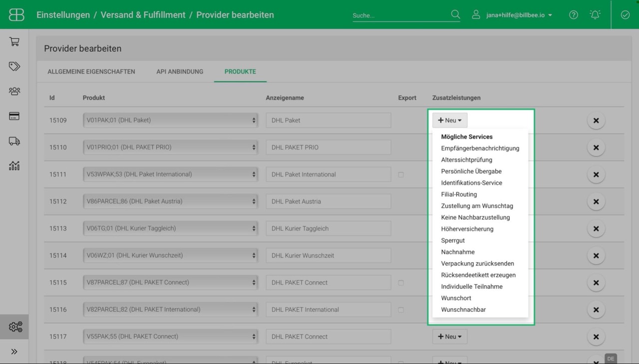Toggle Export for DHL PAKET International row 15116
The image size is (639, 364).
401,309
